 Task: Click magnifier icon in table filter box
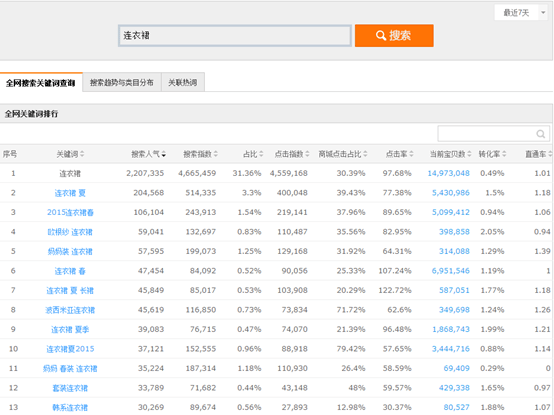pyautogui.click(x=541, y=134)
